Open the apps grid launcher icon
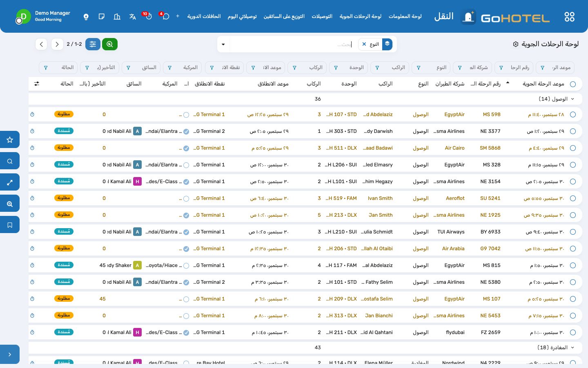The height and width of the screenshot is (368, 588). tap(569, 17)
